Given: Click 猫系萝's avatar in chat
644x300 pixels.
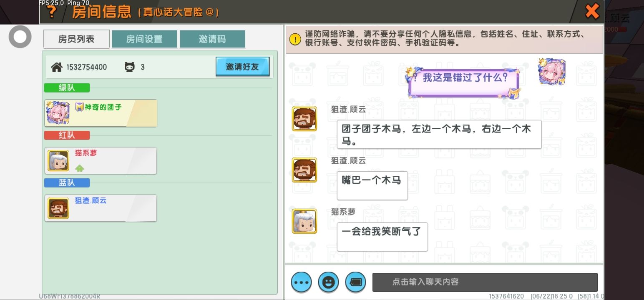Looking at the screenshot, I should click(x=304, y=221).
